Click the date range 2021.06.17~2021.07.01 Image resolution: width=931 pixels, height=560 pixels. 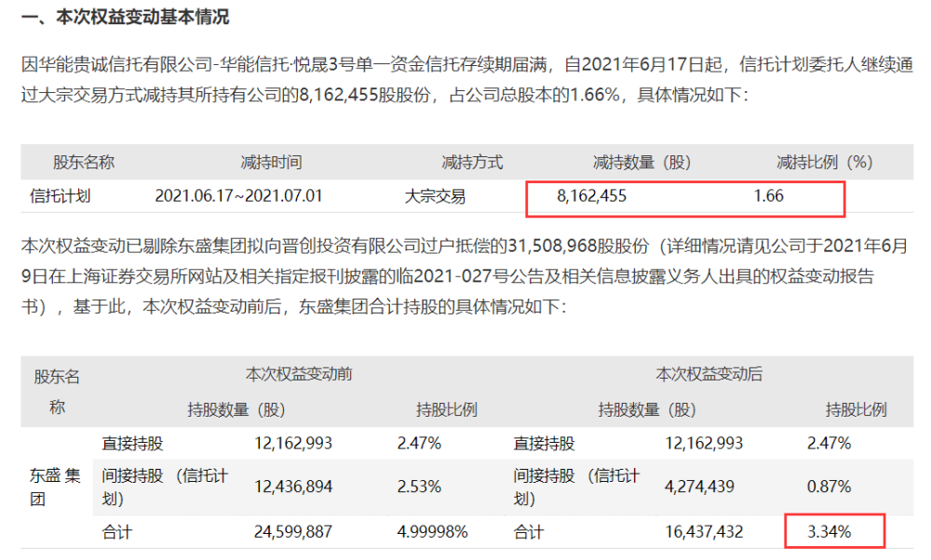(238, 195)
